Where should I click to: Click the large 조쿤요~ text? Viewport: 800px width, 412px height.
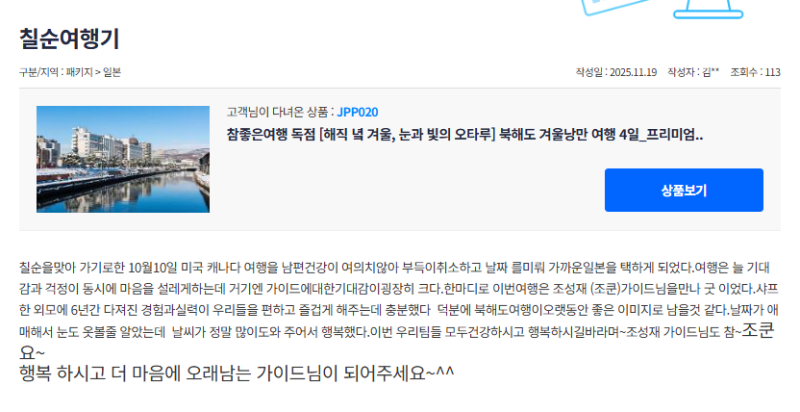pyautogui.click(x=397, y=342)
